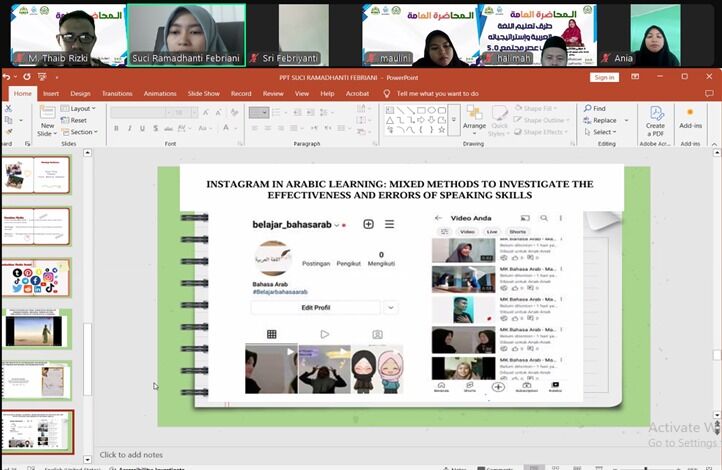Switch to the Transitions tab
The width and height of the screenshot is (722, 470).
117,93
